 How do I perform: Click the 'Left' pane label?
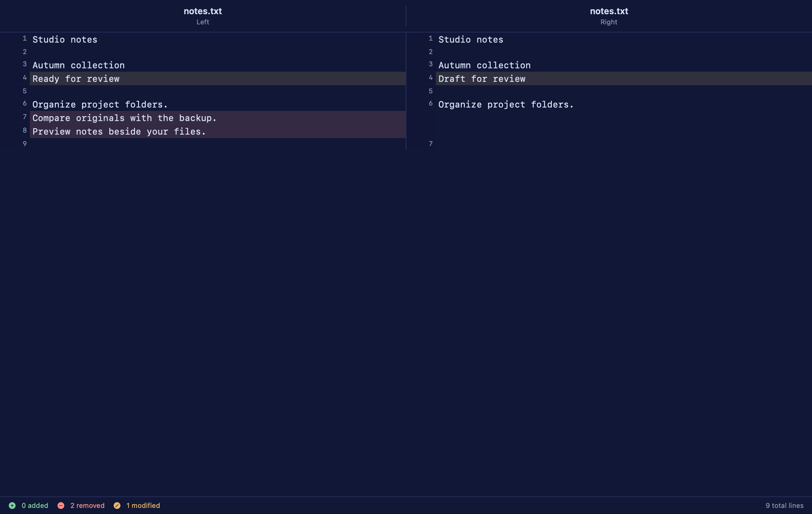(203, 22)
